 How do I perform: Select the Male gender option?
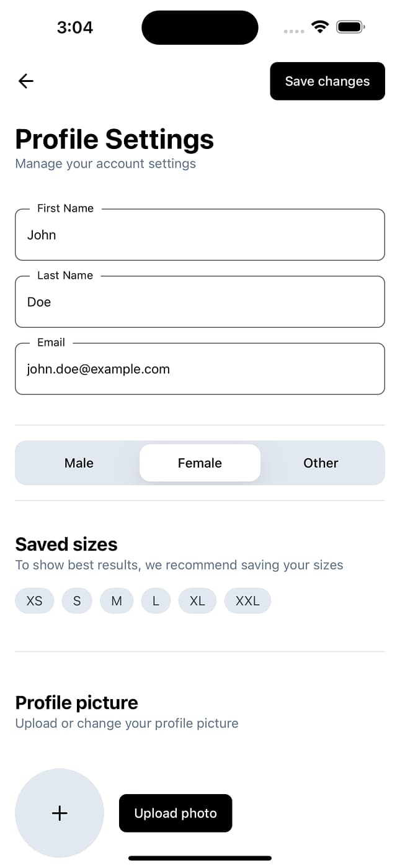(x=79, y=463)
